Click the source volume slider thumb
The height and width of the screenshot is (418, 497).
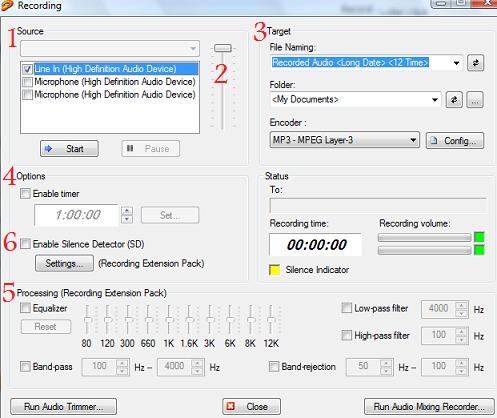click(x=223, y=48)
